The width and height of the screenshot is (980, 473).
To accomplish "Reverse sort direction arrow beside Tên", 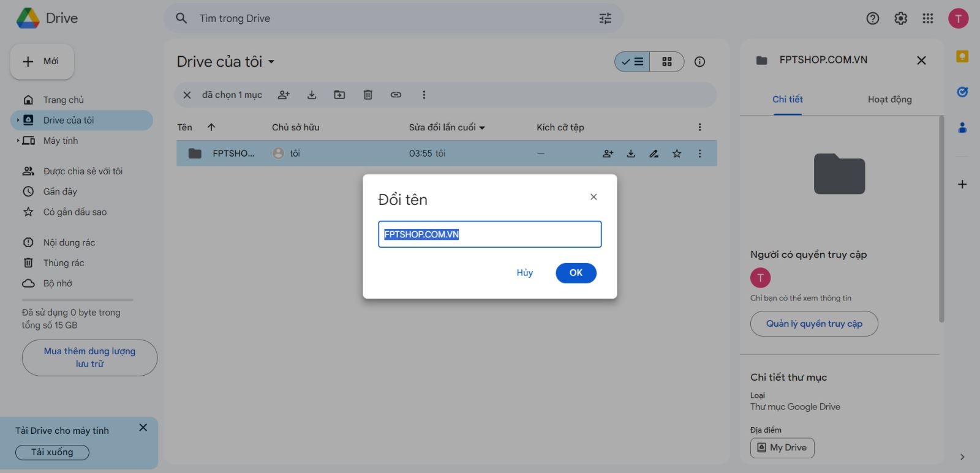I will [211, 127].
